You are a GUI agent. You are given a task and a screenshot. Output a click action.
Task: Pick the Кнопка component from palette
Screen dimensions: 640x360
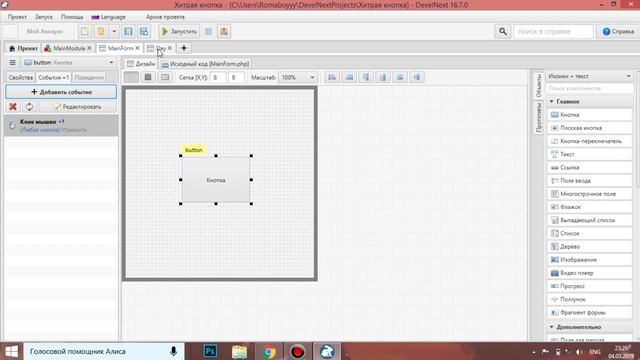coord(590,115)
